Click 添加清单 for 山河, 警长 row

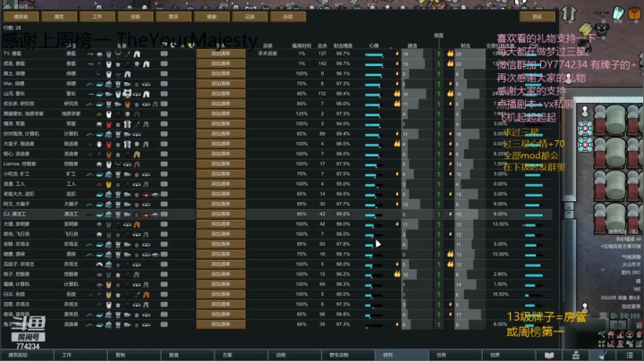pos(221,94)
